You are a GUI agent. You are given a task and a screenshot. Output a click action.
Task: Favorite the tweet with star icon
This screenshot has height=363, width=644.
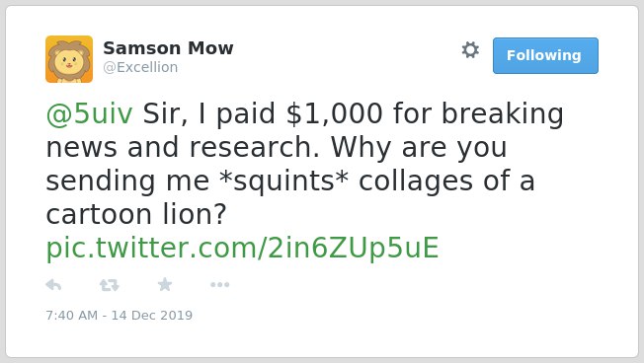[165, 284]
